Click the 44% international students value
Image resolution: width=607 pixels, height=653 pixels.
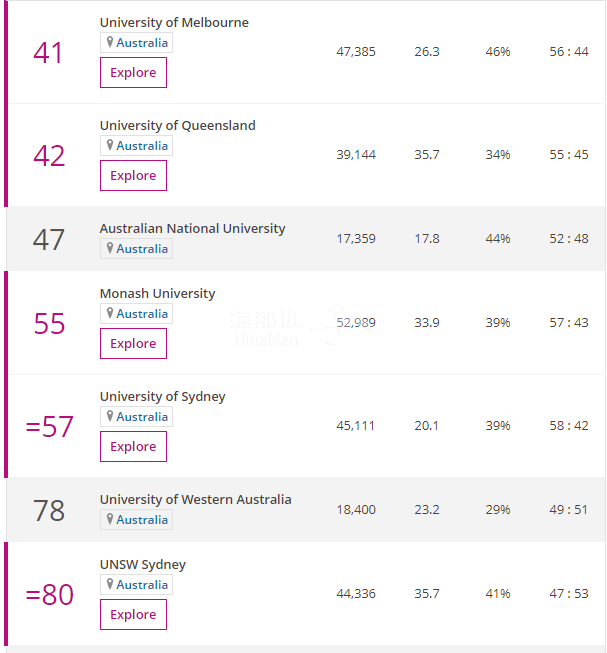click(x=498, y=239)
